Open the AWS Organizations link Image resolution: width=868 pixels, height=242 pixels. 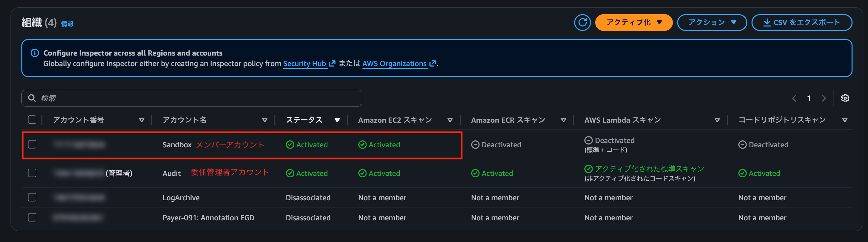(x=394, y=63)
